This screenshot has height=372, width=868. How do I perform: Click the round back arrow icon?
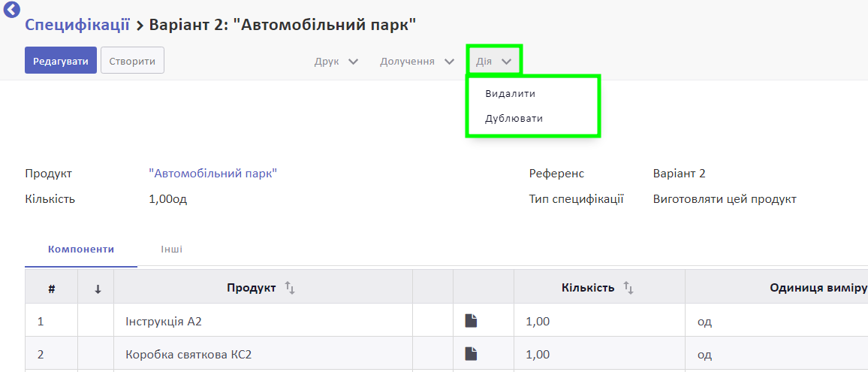[x=11, y=9]
